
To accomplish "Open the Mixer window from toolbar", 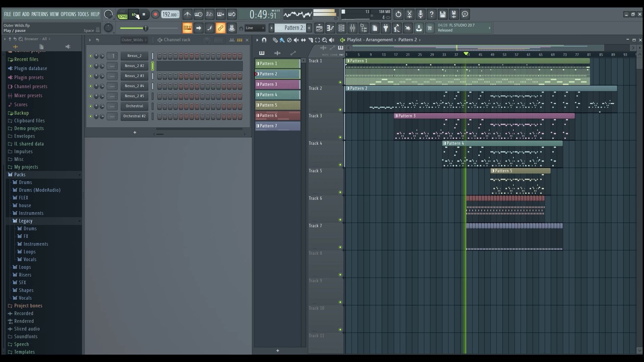I will pyautogui.click(x=352, y=28).
